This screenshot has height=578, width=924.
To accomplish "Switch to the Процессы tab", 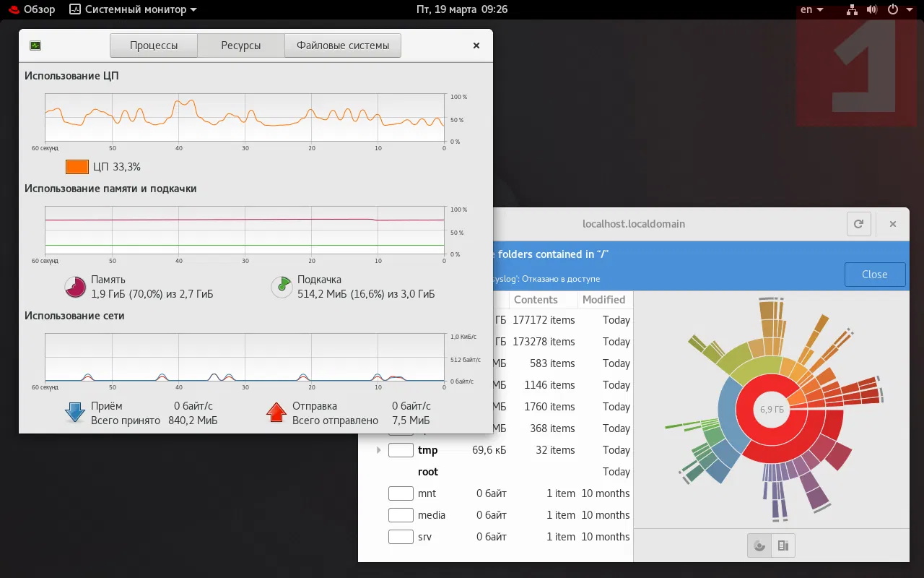I will 154,46.
